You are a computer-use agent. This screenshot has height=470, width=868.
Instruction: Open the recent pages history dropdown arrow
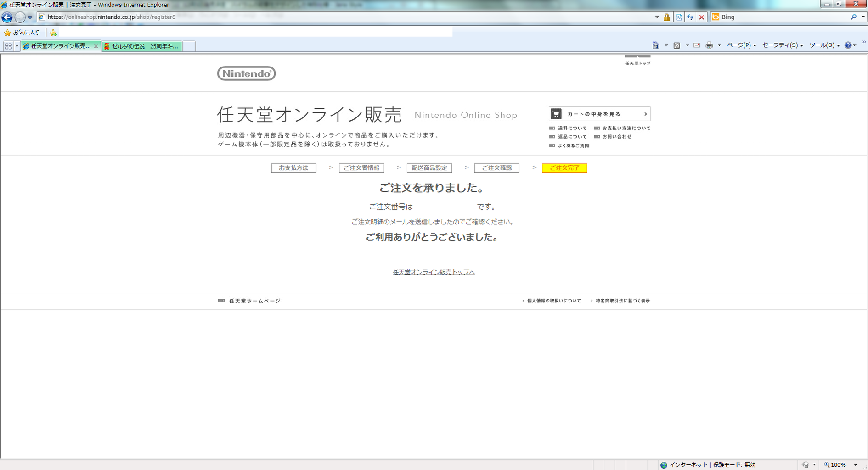coord(30,17)
